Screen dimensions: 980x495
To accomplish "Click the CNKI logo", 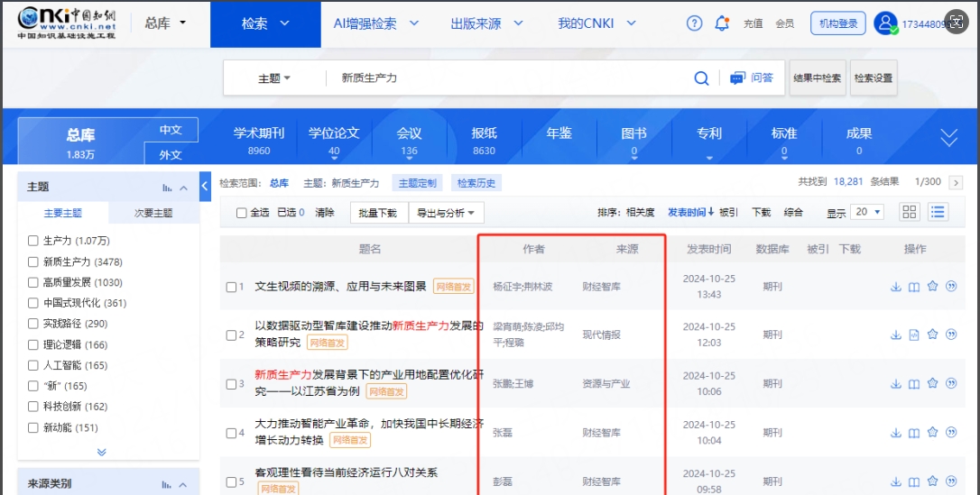I will coord(66,23).
